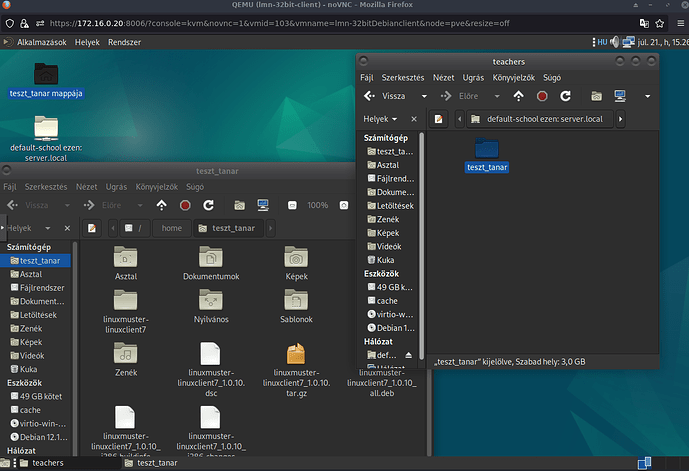Viewport: 689px width, 471px height.
Task: Open the Szerkesztés menu in teszt_tanar window
Action: point(45,186)
